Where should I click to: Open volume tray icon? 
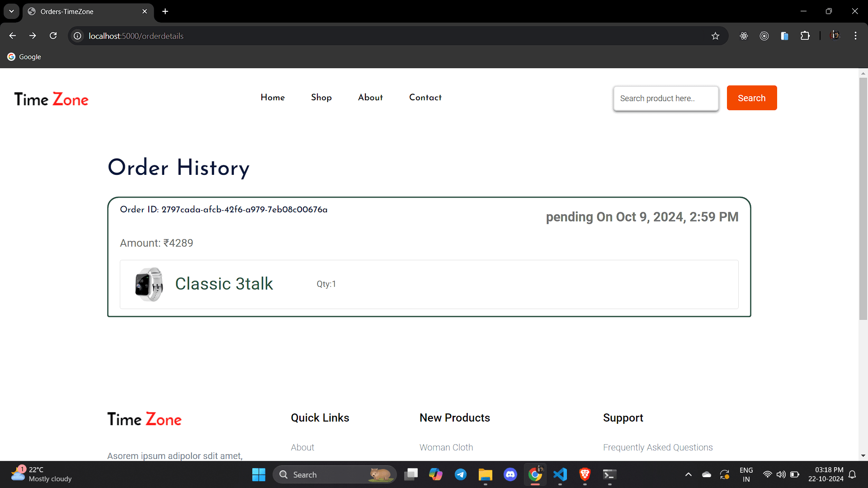click(x=781, y=474)
